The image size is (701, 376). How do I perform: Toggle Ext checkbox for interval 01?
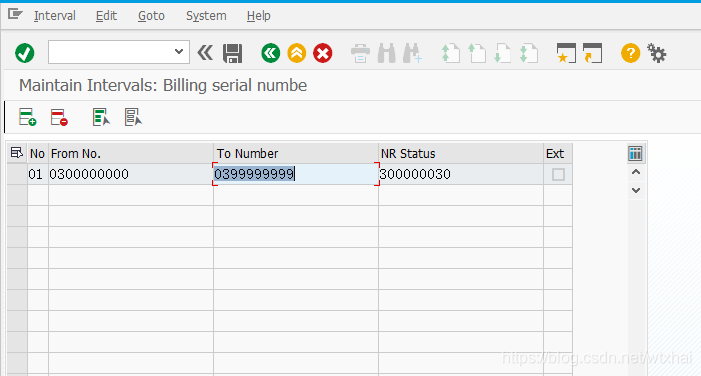click(x=558, y=174)
